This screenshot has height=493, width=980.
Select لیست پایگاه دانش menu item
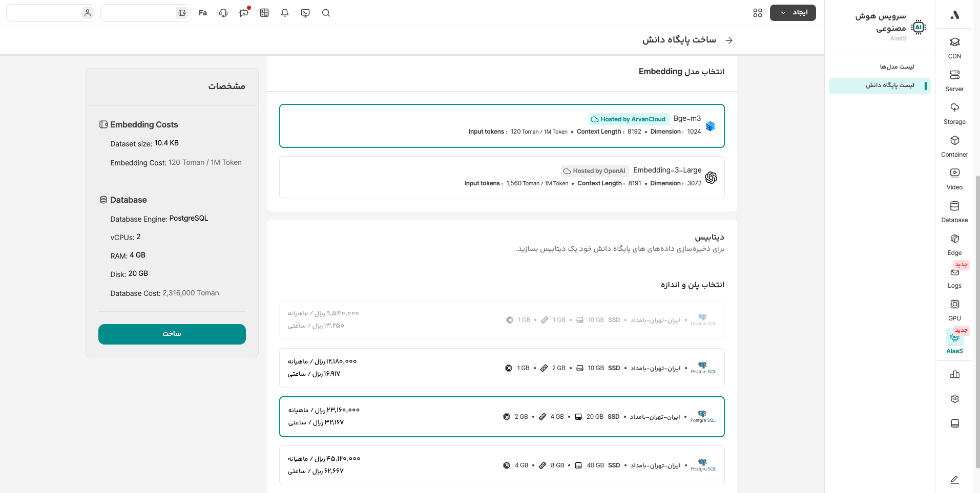890,85
